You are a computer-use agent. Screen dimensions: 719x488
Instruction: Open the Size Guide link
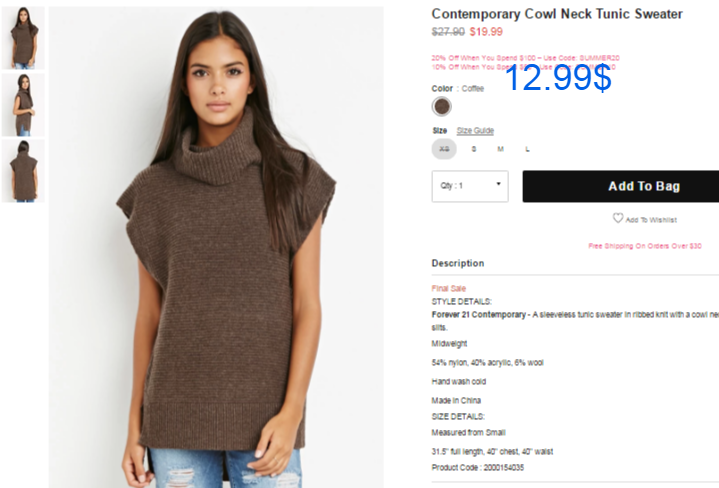[475, 131]
